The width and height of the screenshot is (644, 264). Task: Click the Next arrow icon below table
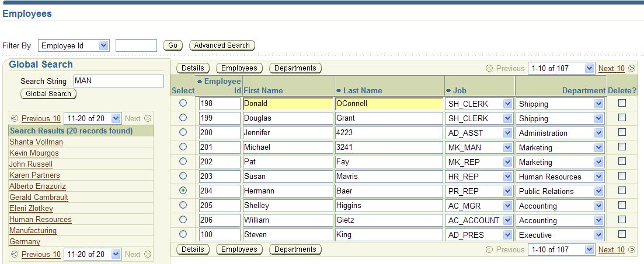tap(632, 250)
